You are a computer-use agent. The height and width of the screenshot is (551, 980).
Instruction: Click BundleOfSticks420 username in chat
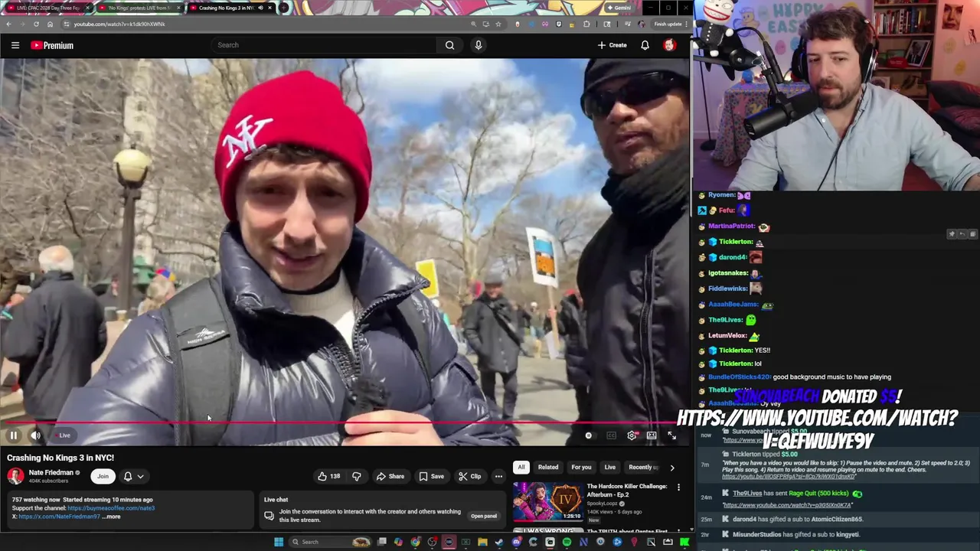739,377
